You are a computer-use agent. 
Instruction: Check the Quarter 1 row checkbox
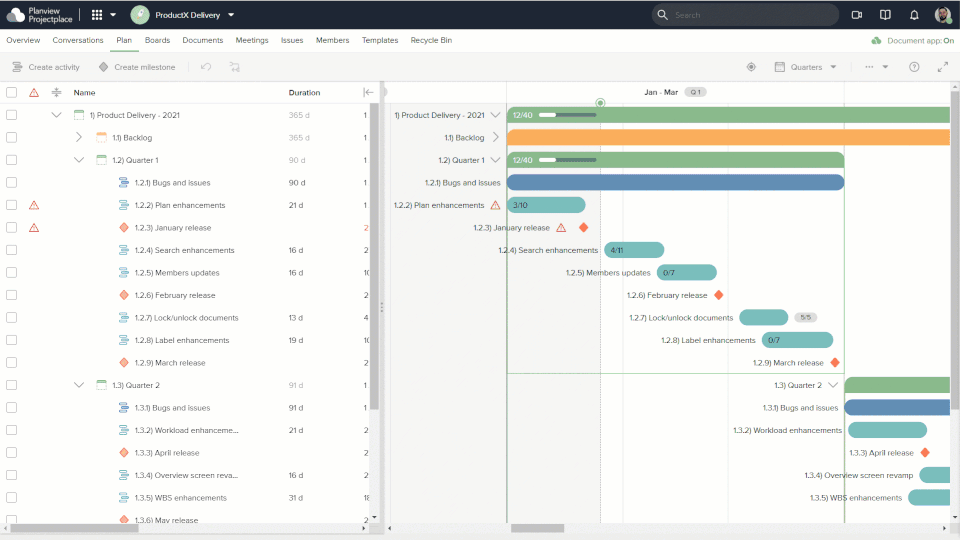[x=12, y=160]
